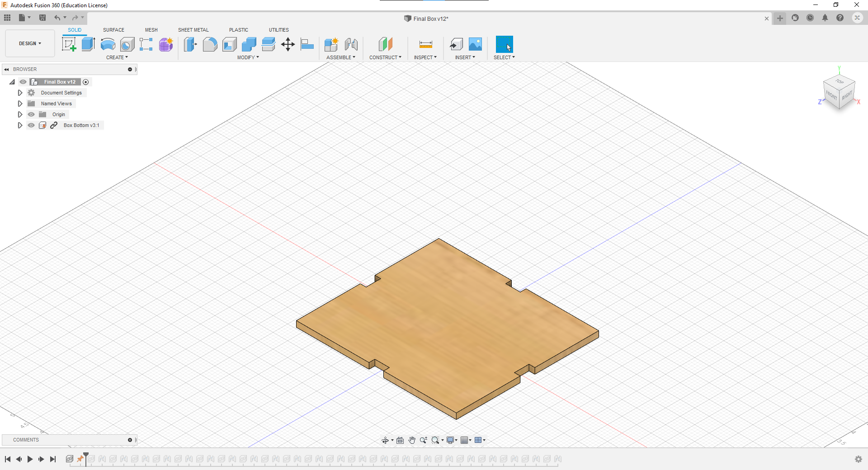Switch to the SHEET METAL tab
This screenshot has width=868, height=470.
pyautogui.click(x=193, y=30)
